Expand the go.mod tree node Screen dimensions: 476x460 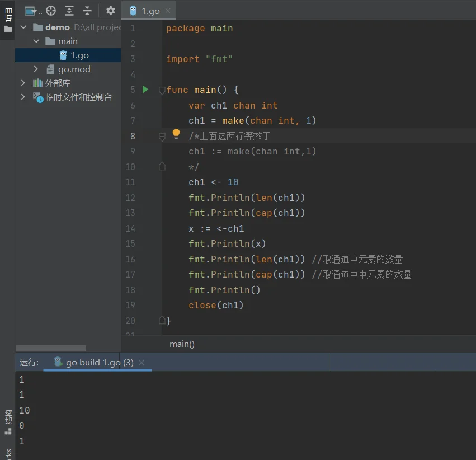click(x=36, y=69)
